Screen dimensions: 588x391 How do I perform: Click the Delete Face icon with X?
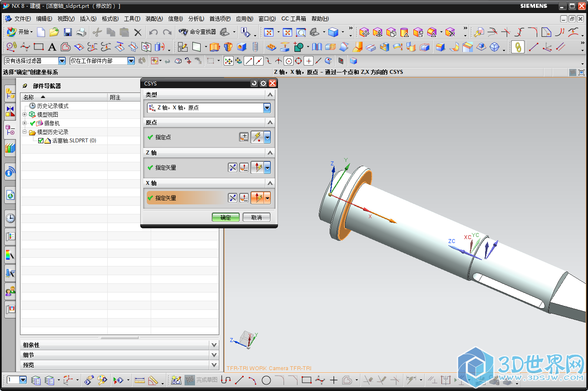[450, 33]
